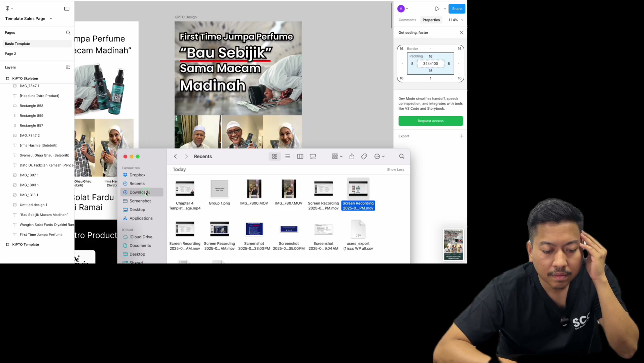Open presentation options chevron

tap(445, 9)
